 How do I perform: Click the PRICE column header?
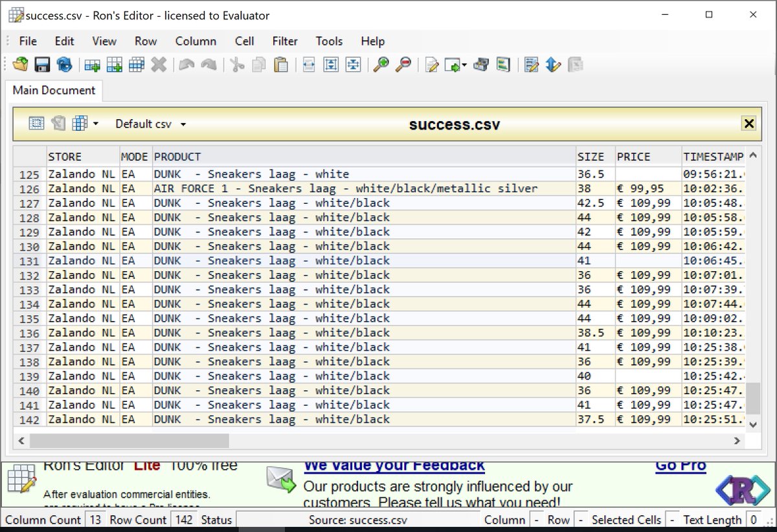(648, 157)
